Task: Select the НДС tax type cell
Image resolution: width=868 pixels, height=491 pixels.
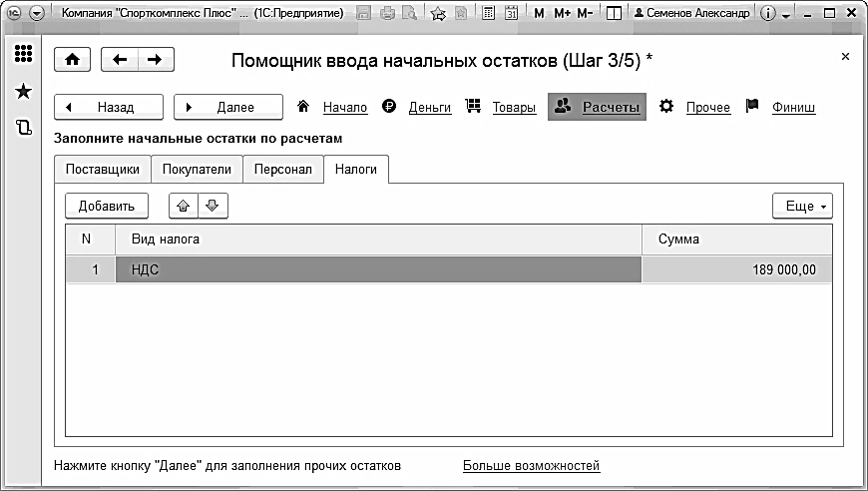Action: pos(379,269)
